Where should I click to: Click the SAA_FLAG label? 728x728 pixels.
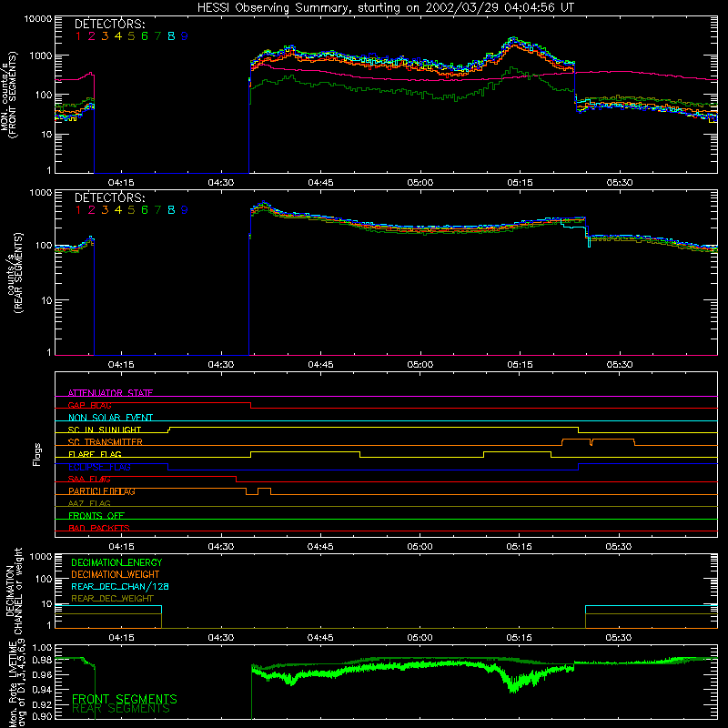tap(89, 479)
